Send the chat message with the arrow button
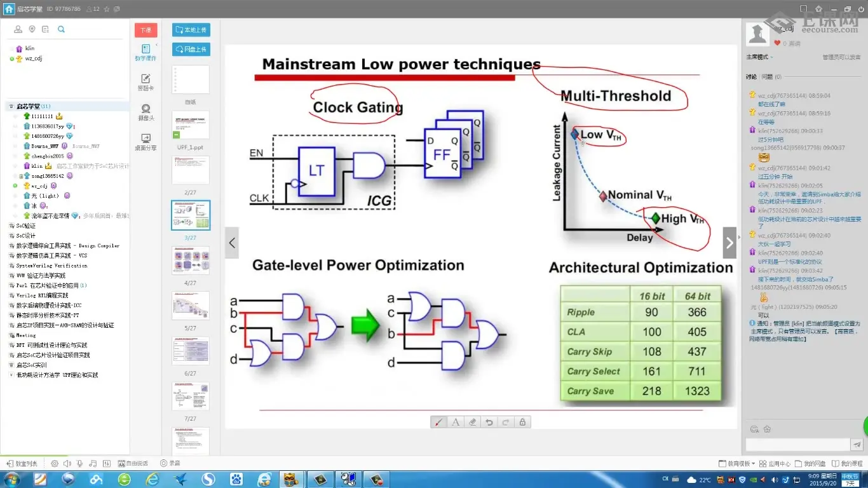Image resolution: width=868 pixels, height=488 pixels. (857, 445)
